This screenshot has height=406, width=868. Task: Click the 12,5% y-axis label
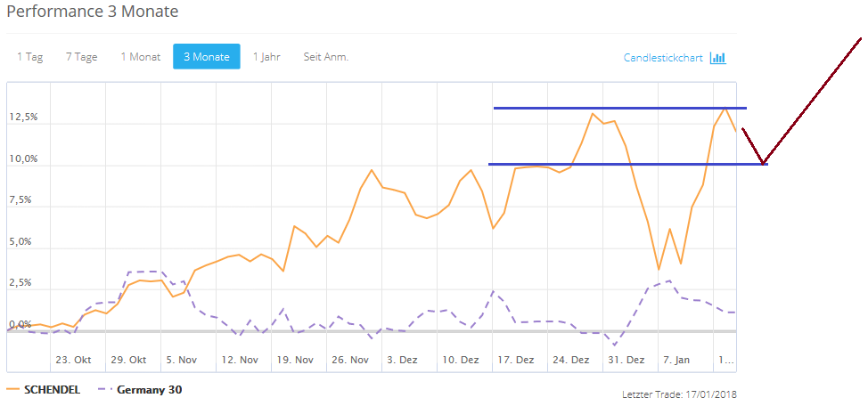[23, 118]
